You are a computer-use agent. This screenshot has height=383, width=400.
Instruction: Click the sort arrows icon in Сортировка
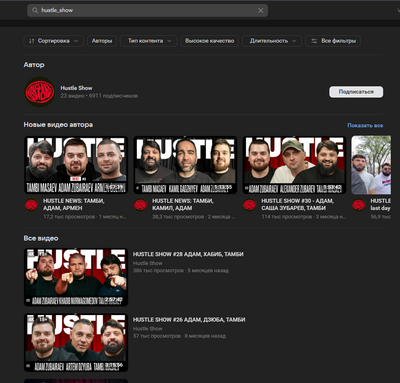[x=31, y=41]
